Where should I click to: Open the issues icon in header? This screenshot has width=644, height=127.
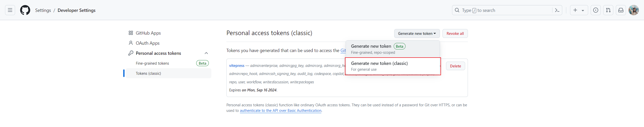(596, 10)
